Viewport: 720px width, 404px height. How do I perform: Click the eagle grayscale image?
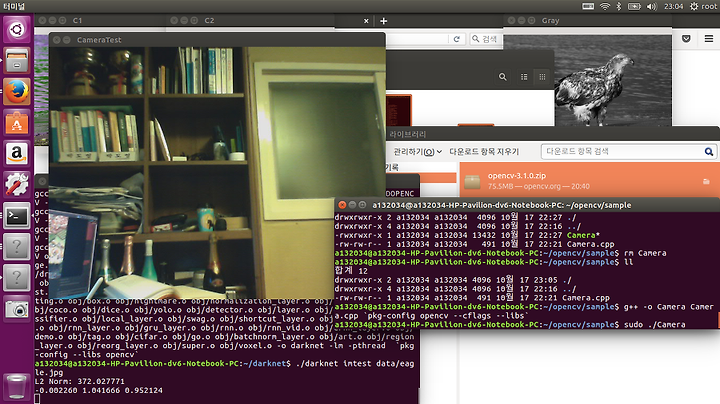(x=613, y=80)
